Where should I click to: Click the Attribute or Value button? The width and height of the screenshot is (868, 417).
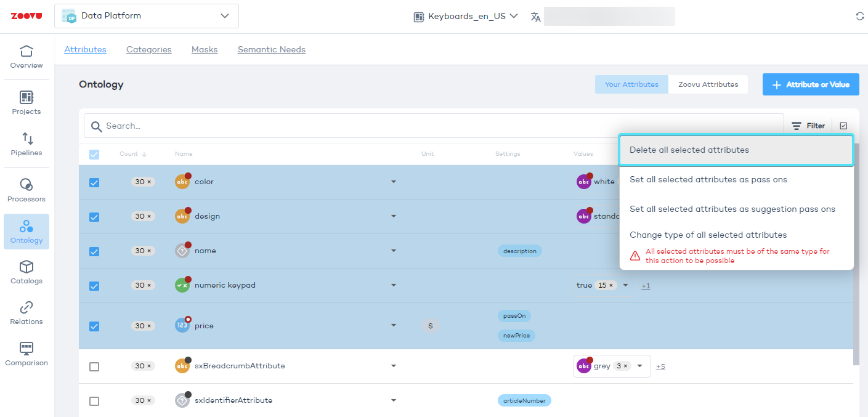810,84
